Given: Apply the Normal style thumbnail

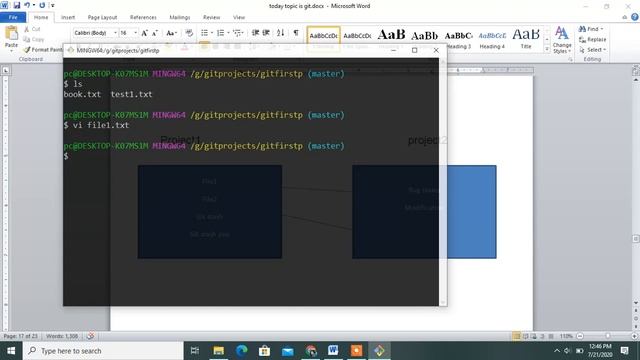Looking at the screenshot, I should coord(323,39).
